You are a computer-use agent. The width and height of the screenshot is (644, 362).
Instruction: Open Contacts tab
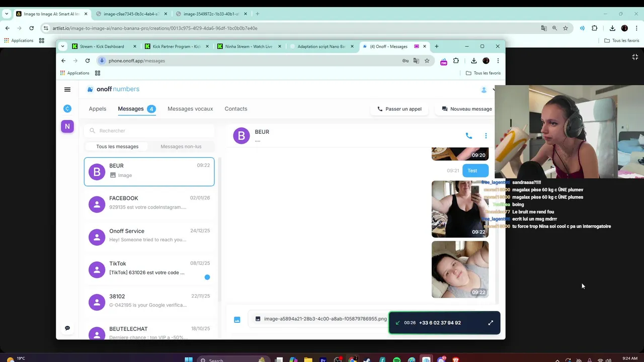click(x=236, y=109)
